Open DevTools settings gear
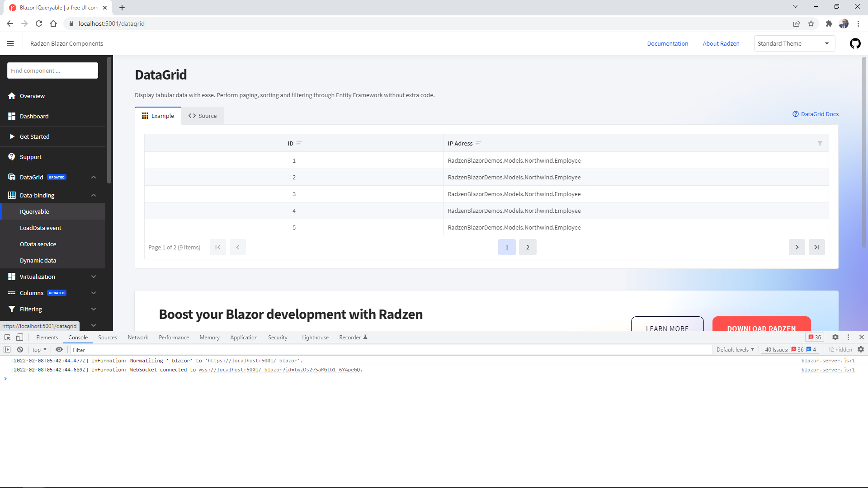The image size is (868, 488). (835, 337)
